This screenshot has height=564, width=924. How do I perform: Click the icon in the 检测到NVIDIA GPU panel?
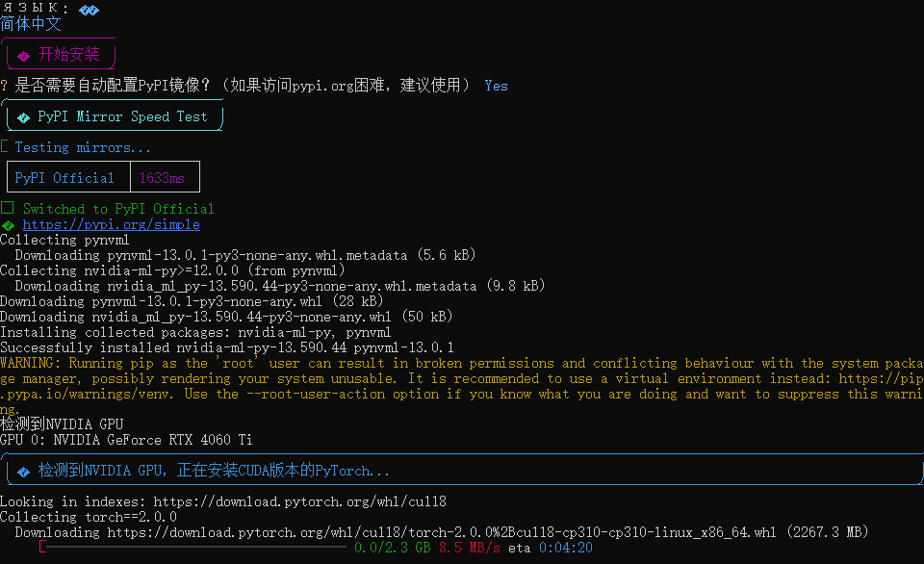[x=23, y=472]
